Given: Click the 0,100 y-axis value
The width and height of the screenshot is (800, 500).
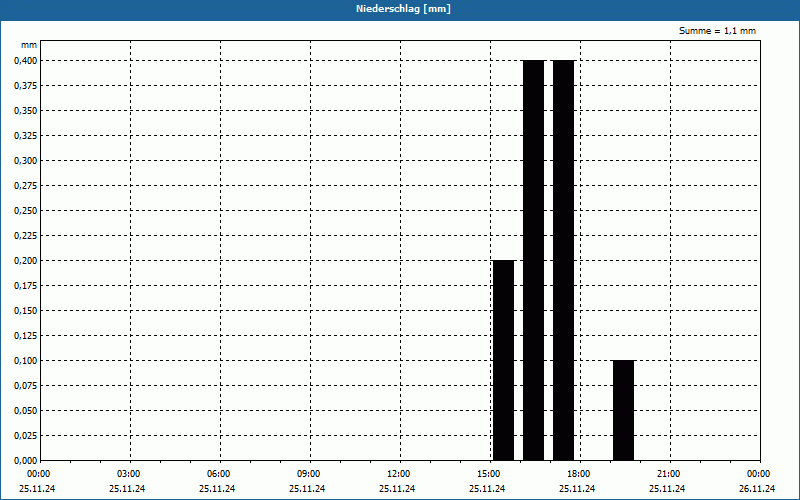Looking at the screenshot, I should pyautogui.click(x=26, y=361).
